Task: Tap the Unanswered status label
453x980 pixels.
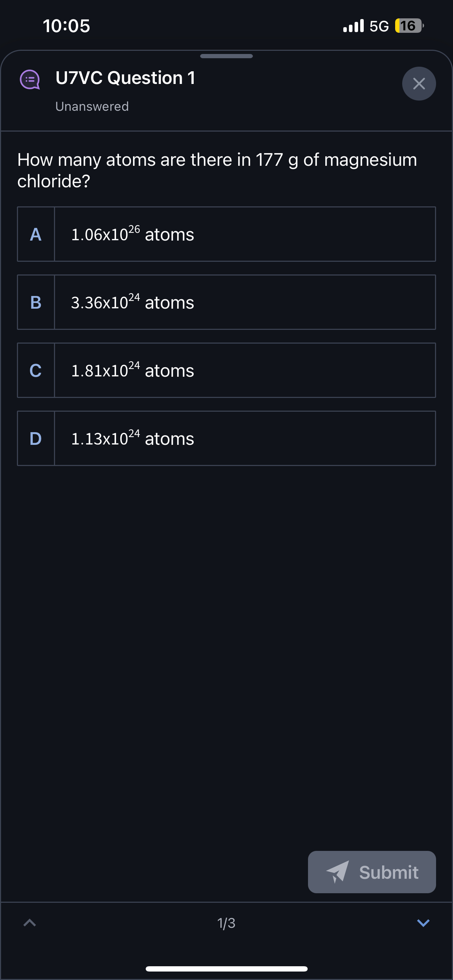Action: pyautogui.click(x=92, y=107)
